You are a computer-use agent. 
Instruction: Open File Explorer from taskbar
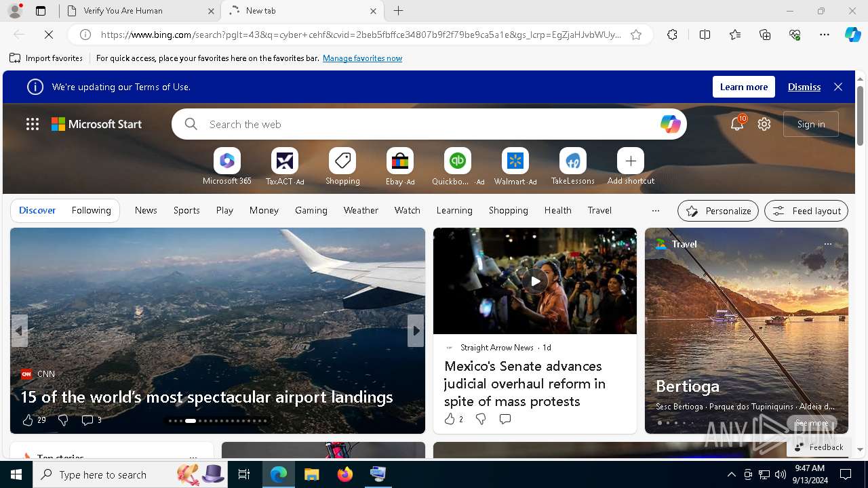312,474
